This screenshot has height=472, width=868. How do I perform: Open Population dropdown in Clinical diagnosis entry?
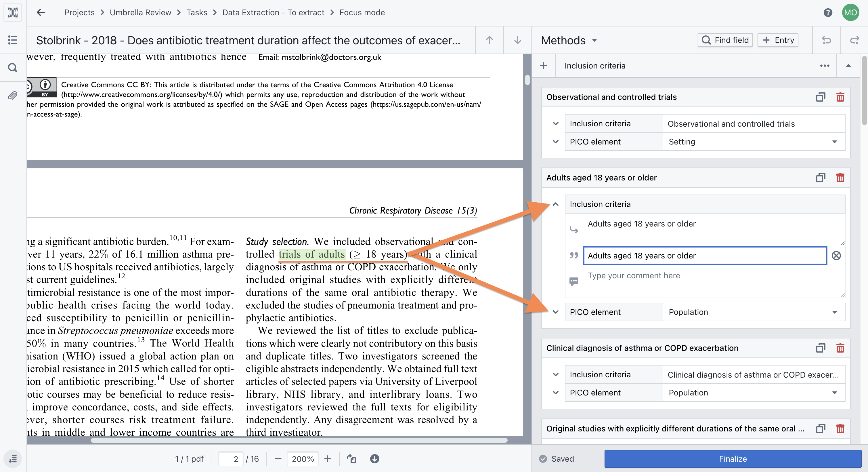(754, 393)
